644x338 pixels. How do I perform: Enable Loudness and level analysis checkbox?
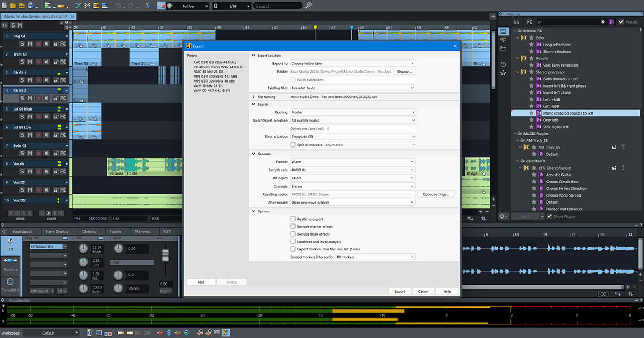click(x=292, y=242)
